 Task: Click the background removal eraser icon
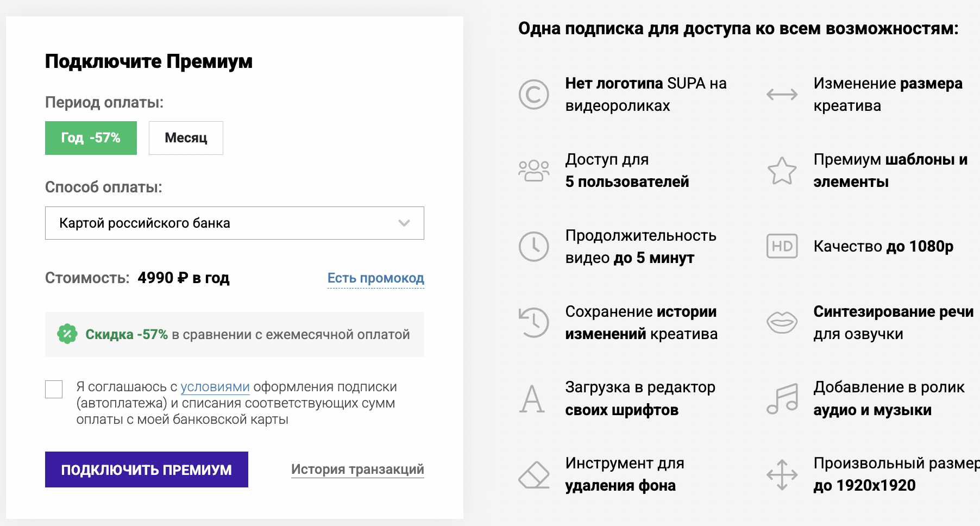coord(534,475)
